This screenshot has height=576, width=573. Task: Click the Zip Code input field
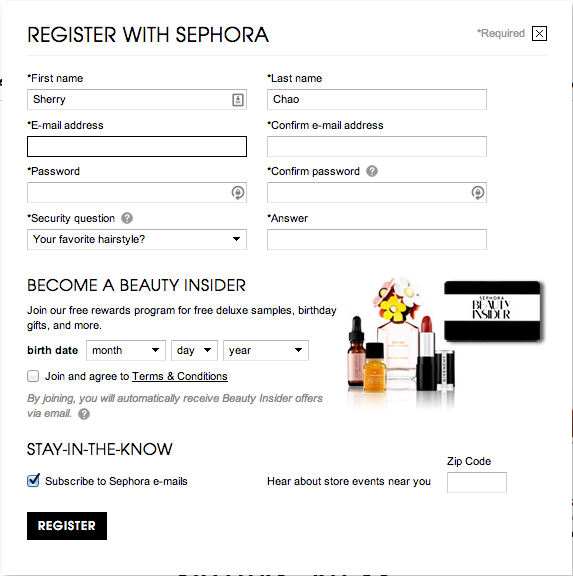[477, 482]
